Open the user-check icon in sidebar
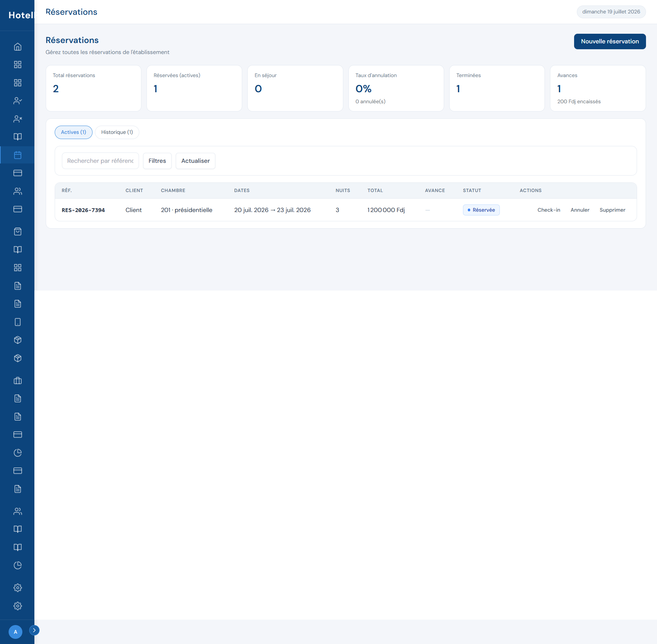 point(18,101)
